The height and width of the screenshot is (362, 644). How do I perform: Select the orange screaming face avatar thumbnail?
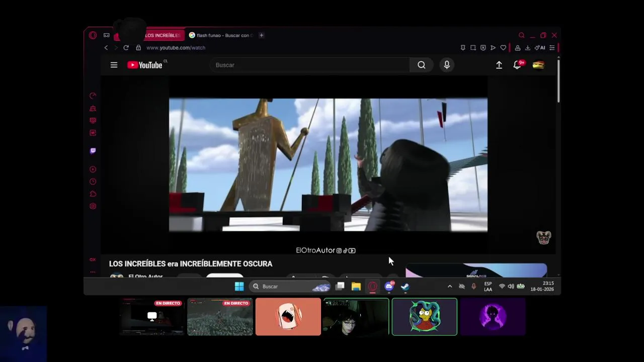click(x=288, y=317)
